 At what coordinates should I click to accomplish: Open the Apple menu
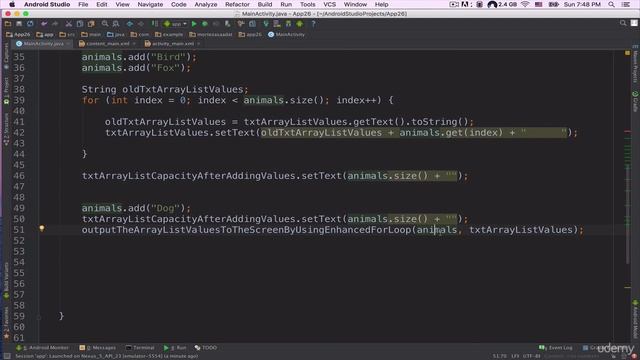[12, 4]
